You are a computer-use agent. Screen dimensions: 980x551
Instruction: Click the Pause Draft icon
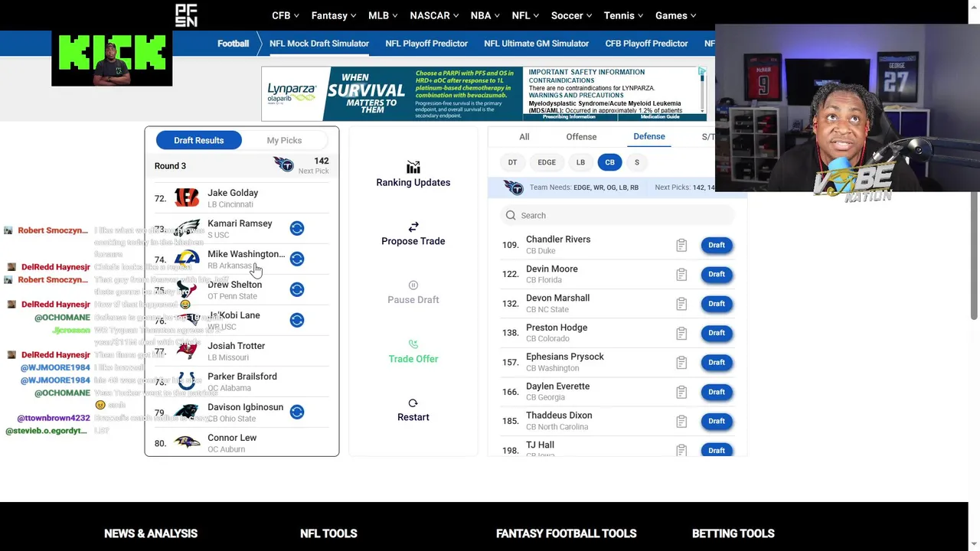tap(413, 285)
